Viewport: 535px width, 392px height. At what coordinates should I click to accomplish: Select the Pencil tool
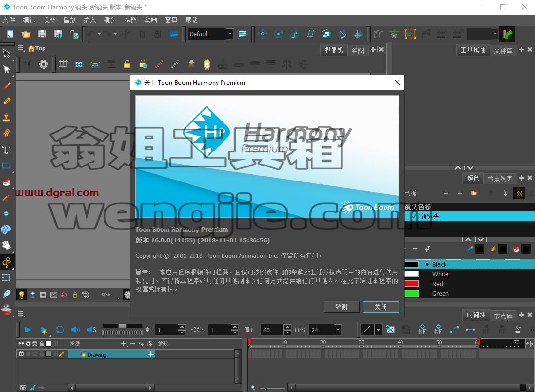tap(6, 101)
